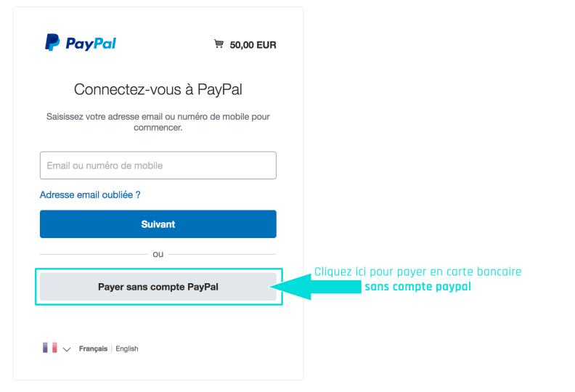Select Français language option
The width and height of the screenshot is (575, 392).
coord(93,348)
